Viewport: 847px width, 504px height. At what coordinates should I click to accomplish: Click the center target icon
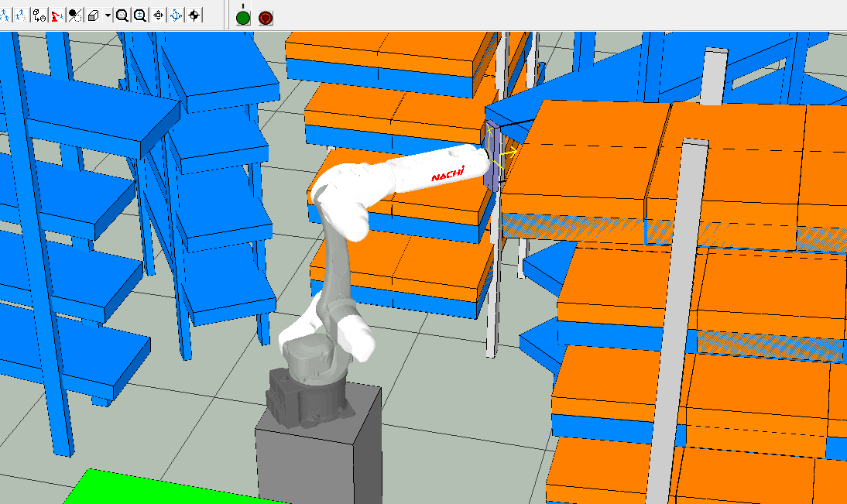194,15
